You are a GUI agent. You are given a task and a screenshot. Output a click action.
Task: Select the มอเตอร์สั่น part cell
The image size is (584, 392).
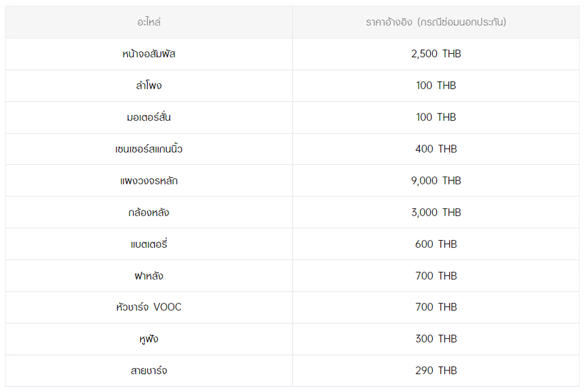coord(149,117)
